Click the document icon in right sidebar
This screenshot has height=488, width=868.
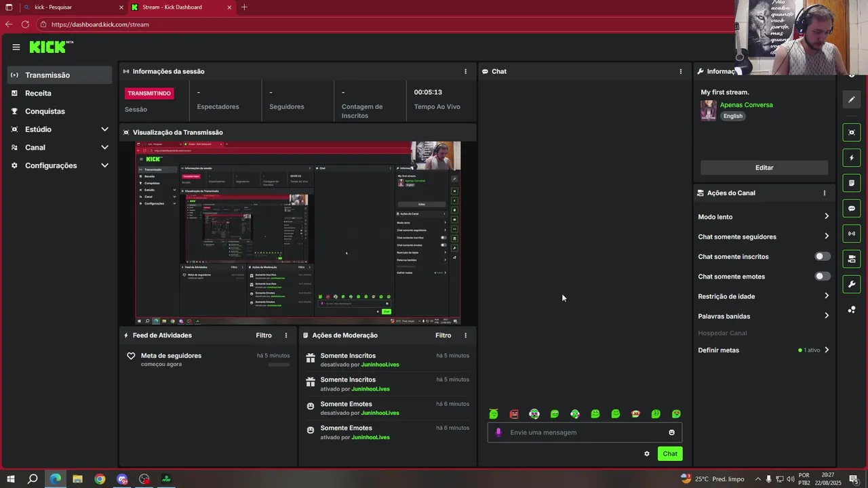(x=852, y=183)
